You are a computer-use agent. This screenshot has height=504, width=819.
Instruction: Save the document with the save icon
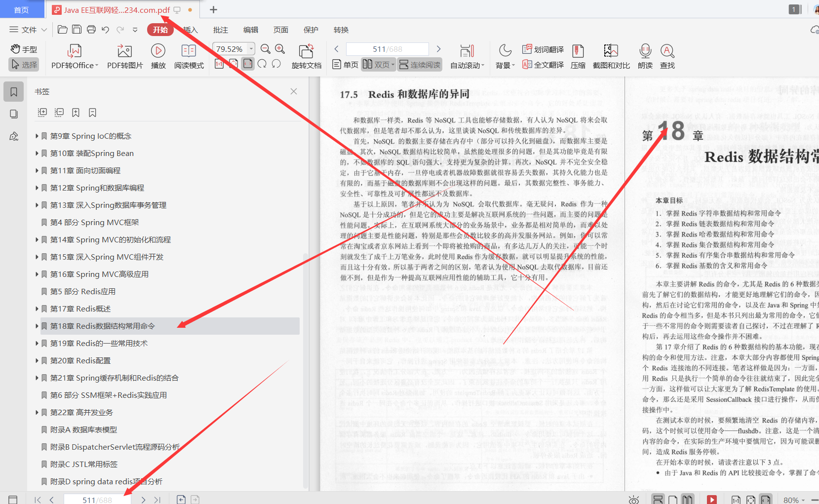click(x=77, y=30)
